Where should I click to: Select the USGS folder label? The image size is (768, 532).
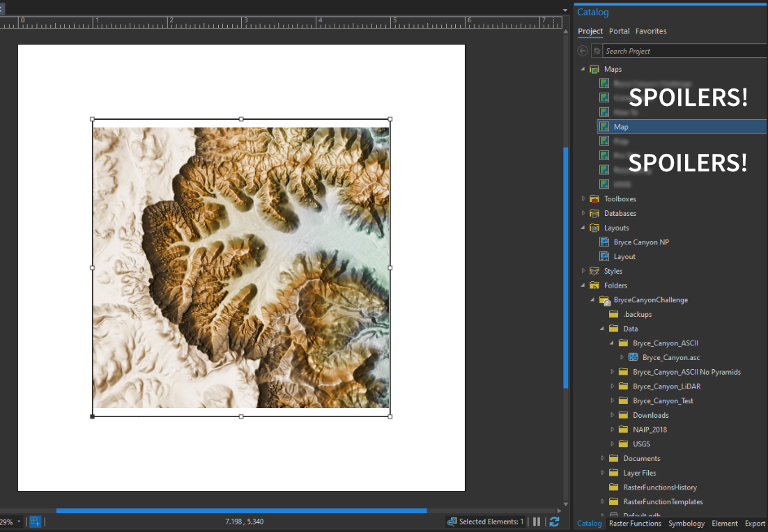pos(641,444)
